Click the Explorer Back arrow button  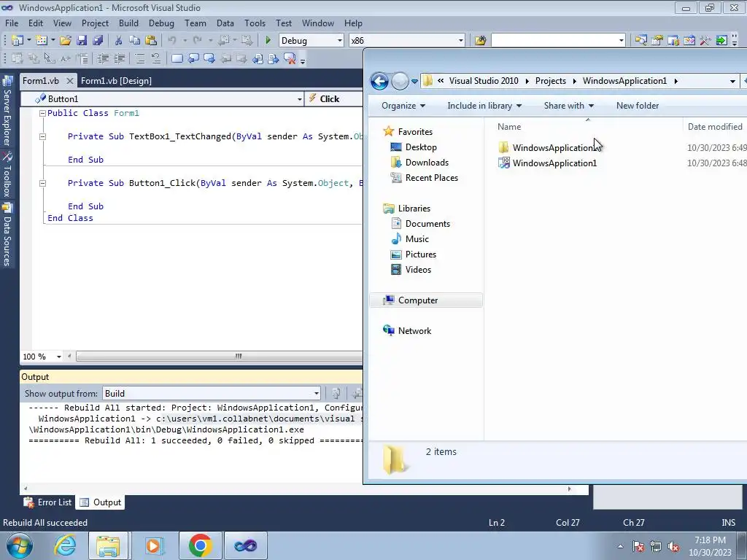(x=379, y=81)
